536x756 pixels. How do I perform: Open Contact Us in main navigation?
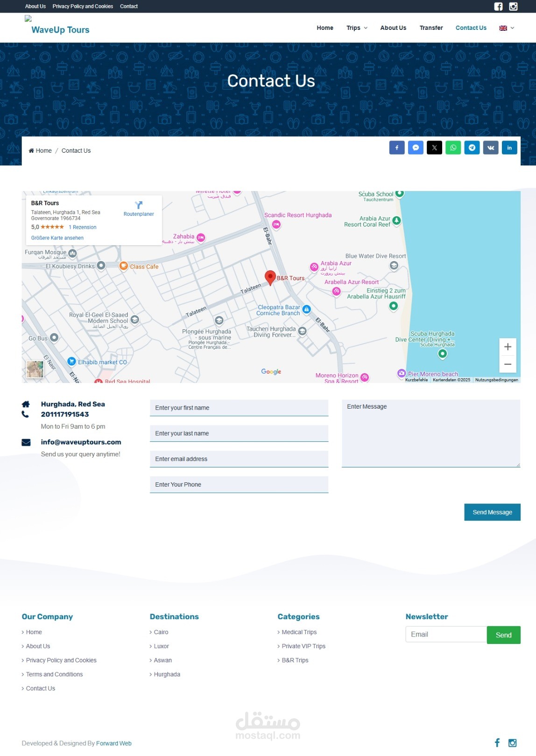[471, 28]
